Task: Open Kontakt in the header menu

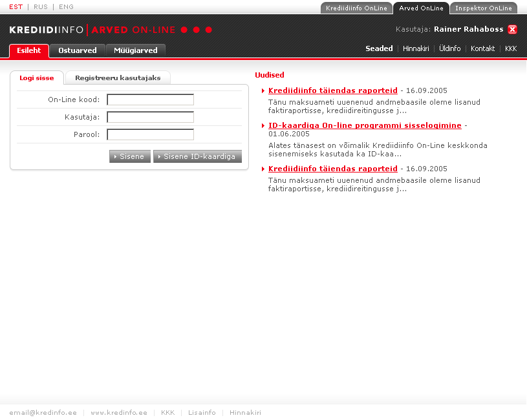Action: tap(482, 48)
